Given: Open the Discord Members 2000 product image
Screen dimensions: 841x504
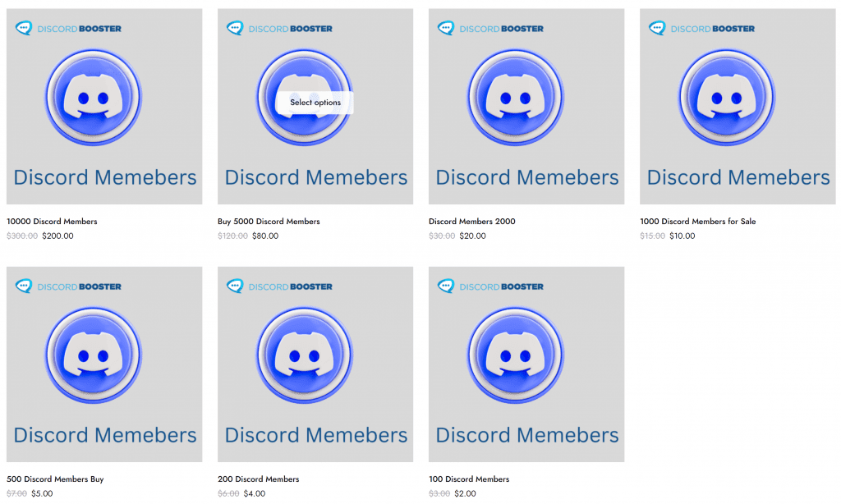Looking at the screenshot, I should tap(526, 106).
